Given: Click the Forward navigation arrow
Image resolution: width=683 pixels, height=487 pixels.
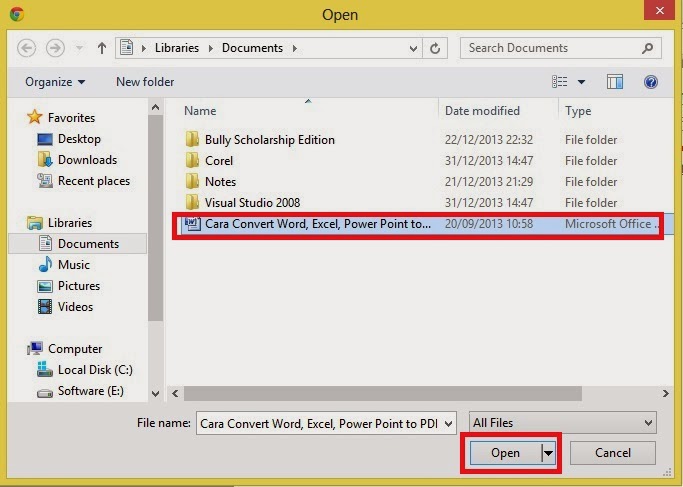Looking at the screenshot, I should point(55,48).
